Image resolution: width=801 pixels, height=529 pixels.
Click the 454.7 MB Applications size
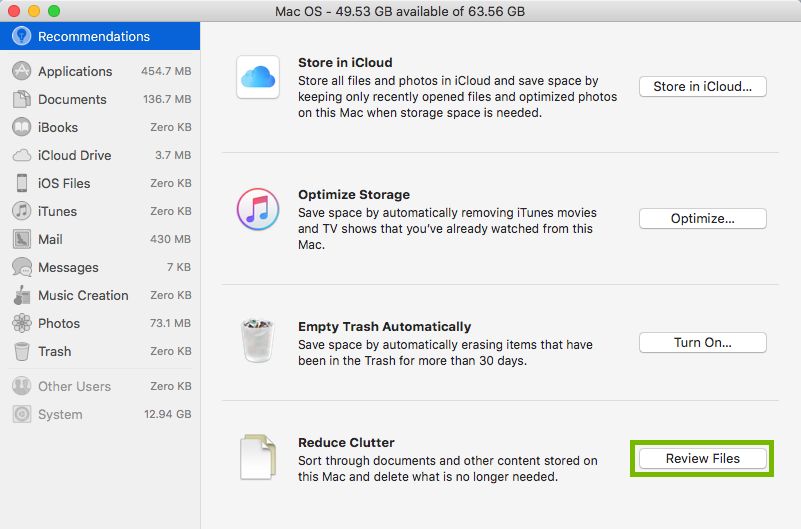(166, 71)
